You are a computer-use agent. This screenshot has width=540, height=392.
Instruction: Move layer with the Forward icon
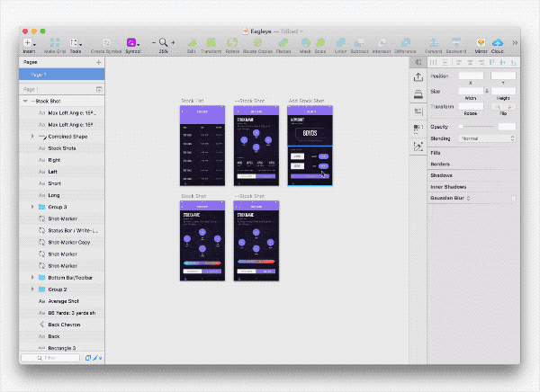tap(433, 42)
